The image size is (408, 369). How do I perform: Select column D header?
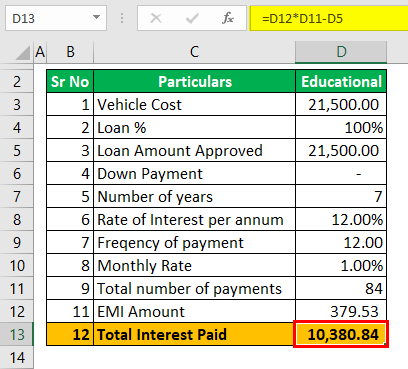coord(341,52)
